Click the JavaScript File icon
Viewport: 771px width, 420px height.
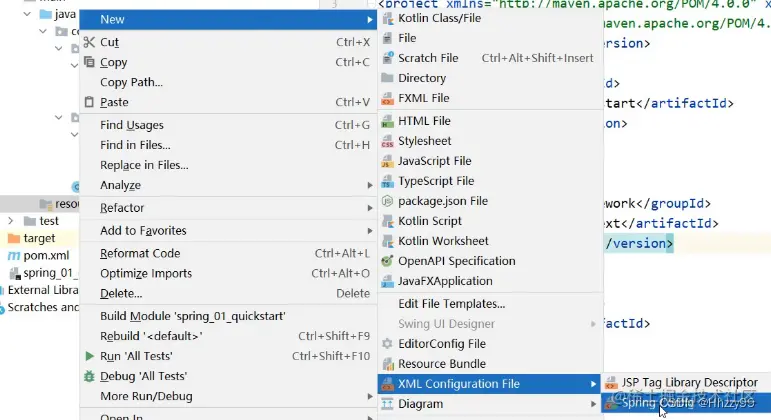point(387,161)
